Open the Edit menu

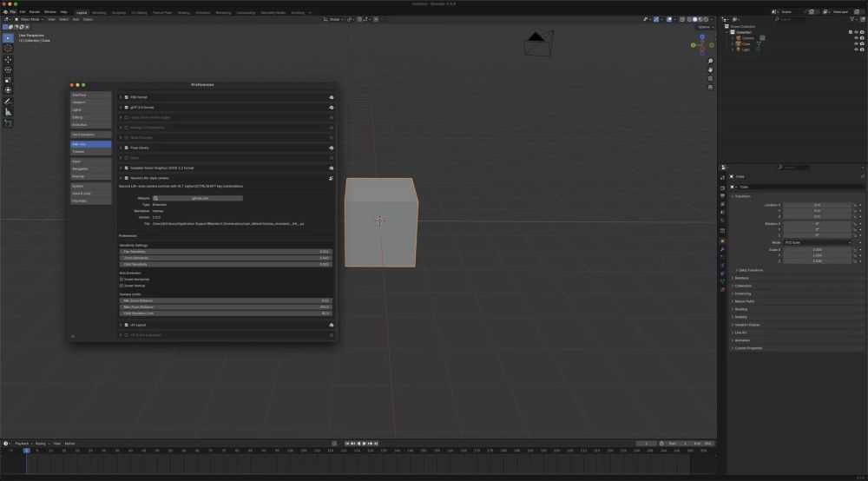pos(23,11)
